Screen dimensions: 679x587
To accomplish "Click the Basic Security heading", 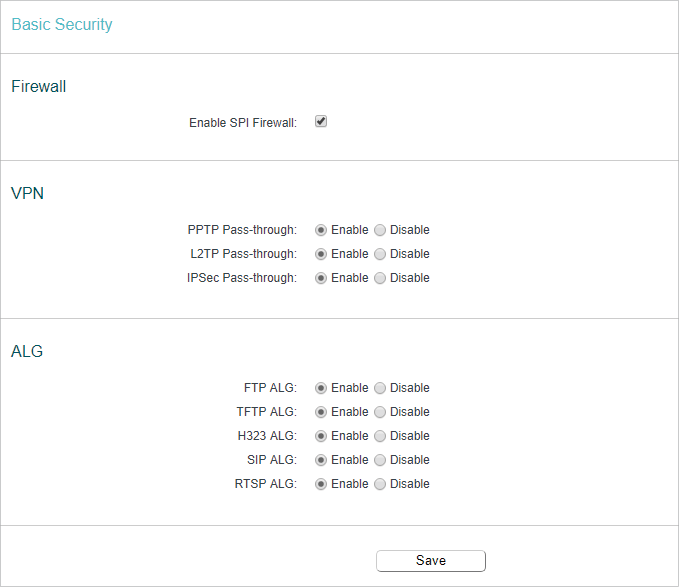I will 61,25.
